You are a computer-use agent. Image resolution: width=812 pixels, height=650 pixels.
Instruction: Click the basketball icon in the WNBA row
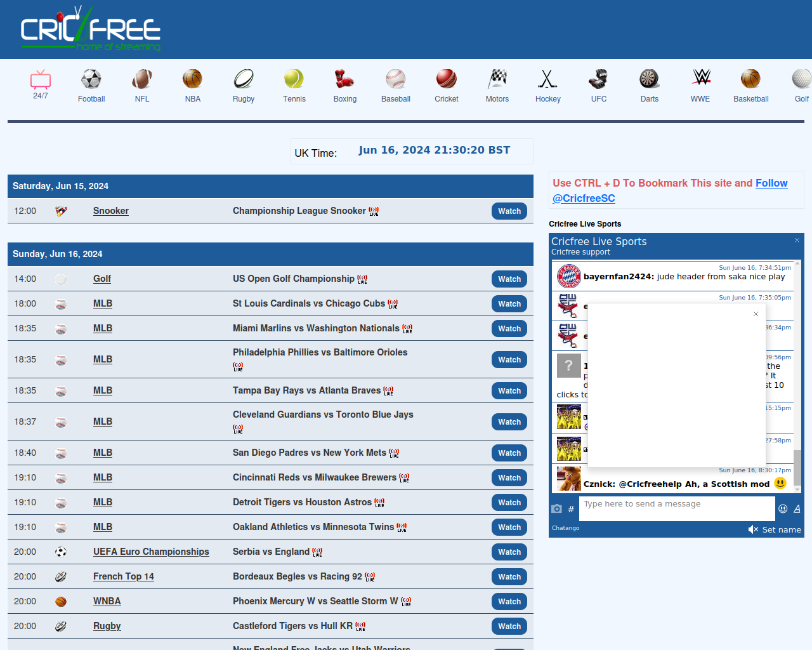pyautogui.click(x=61, y=602)
